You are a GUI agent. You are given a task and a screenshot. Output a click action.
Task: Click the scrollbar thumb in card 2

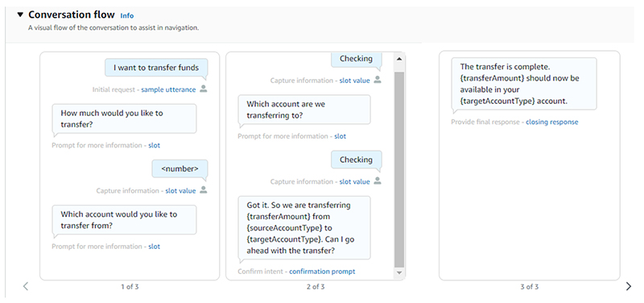coord(399,169)
